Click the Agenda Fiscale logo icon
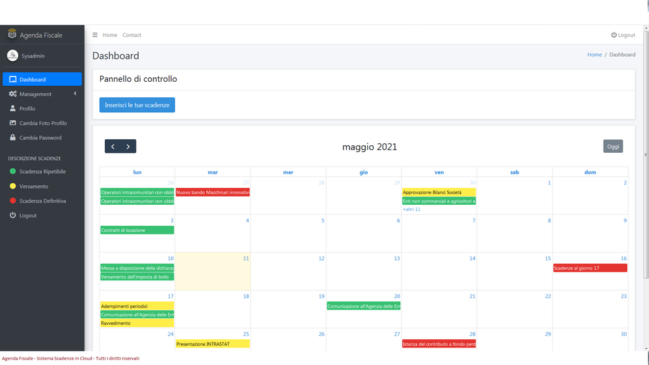The width and height of the screenshot is (649, 365). tap(12, 34)
